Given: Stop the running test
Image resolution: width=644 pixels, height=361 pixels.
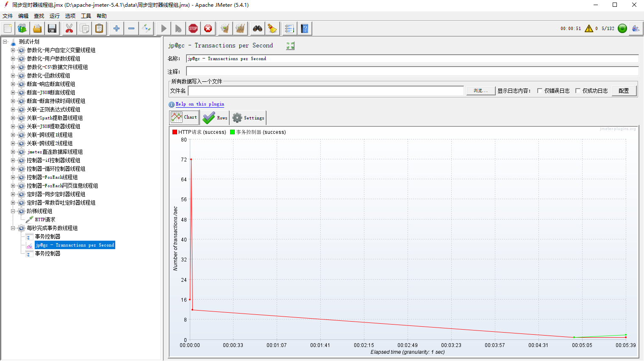Looking at the screenshot, I should (193, 28).
